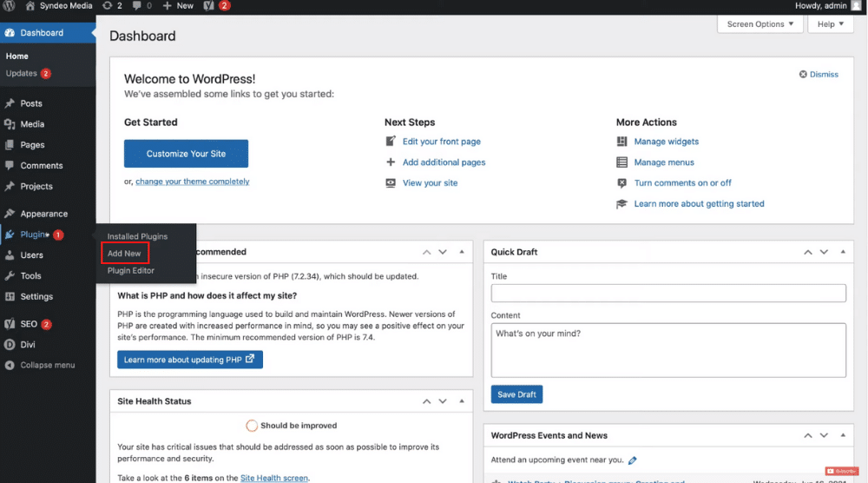Collapse the Site Health Status panel
Viewport: 868px width, 483px height.
pos(462,401)
